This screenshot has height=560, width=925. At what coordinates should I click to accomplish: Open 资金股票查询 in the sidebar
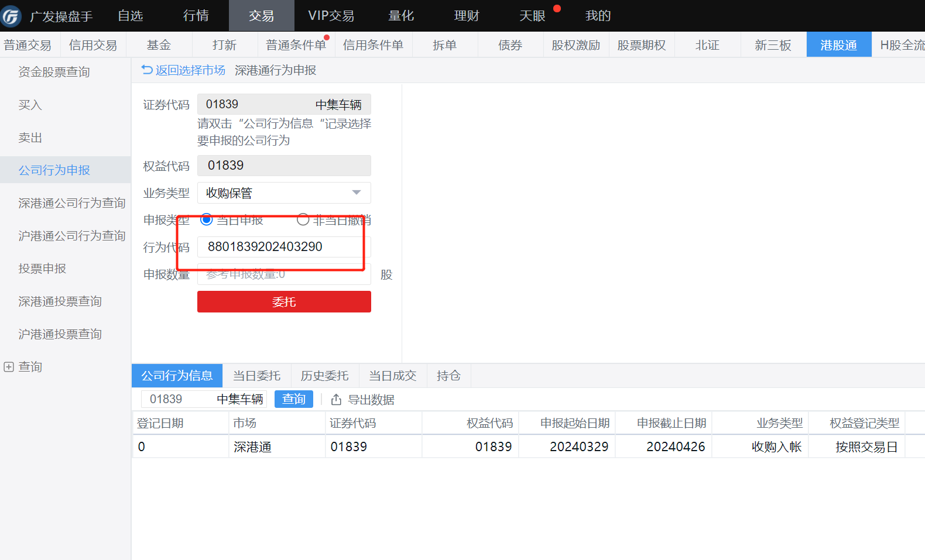click(54, 72)
